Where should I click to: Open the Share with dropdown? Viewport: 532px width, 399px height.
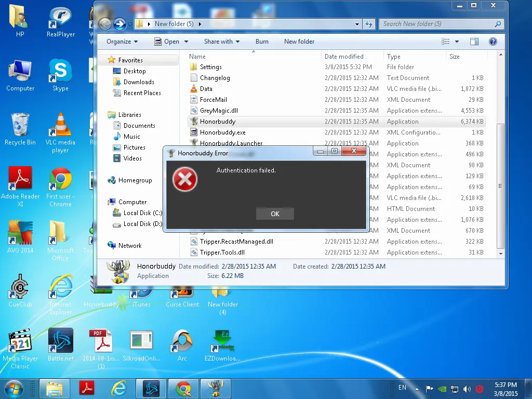[222, 42]
